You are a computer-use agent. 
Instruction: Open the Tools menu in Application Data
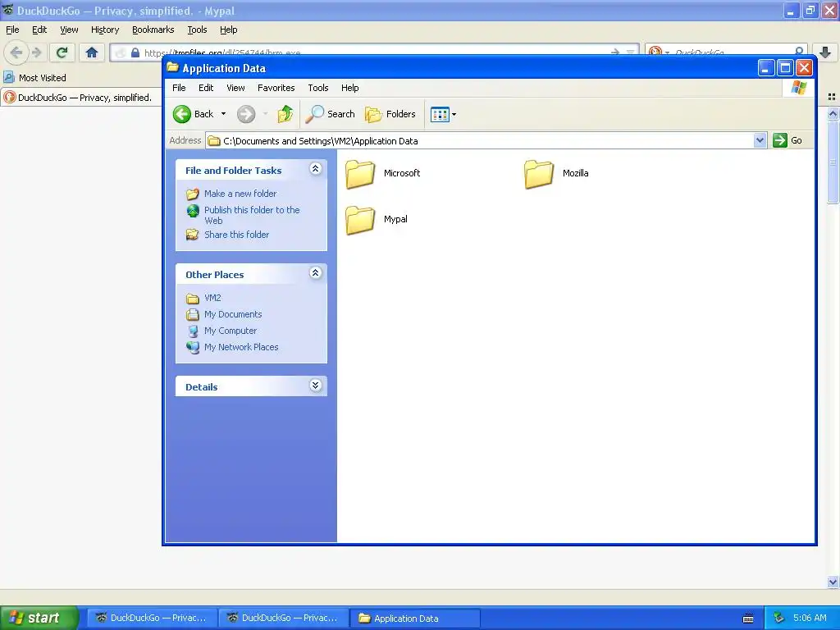click(317, 88)
